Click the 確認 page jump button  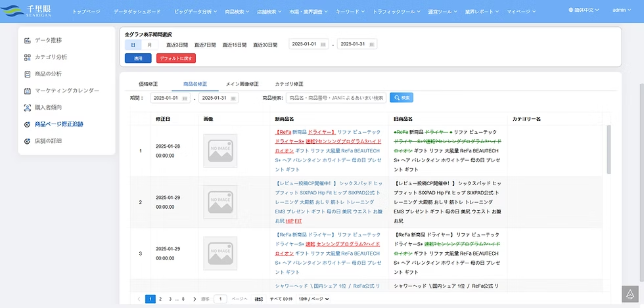258,299
